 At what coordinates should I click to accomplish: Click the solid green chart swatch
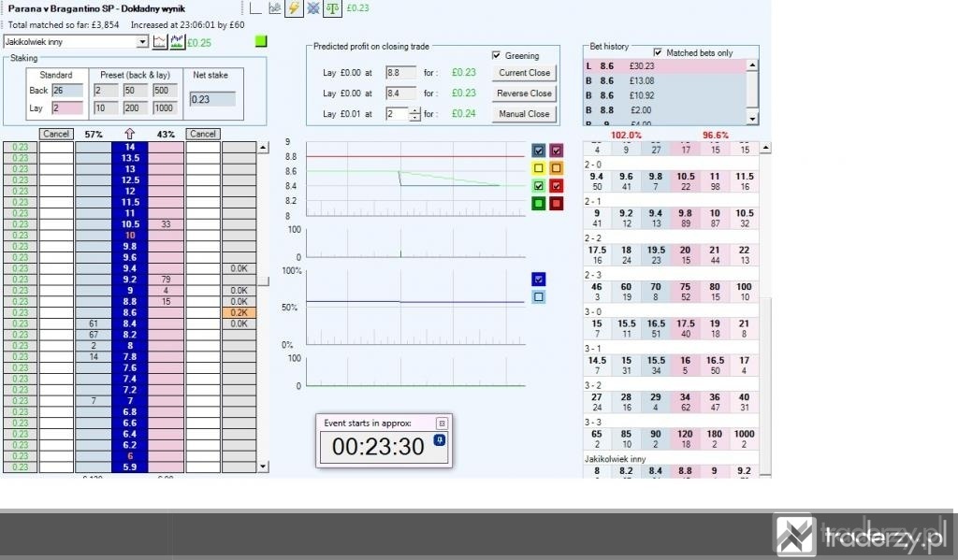point(538,204)
